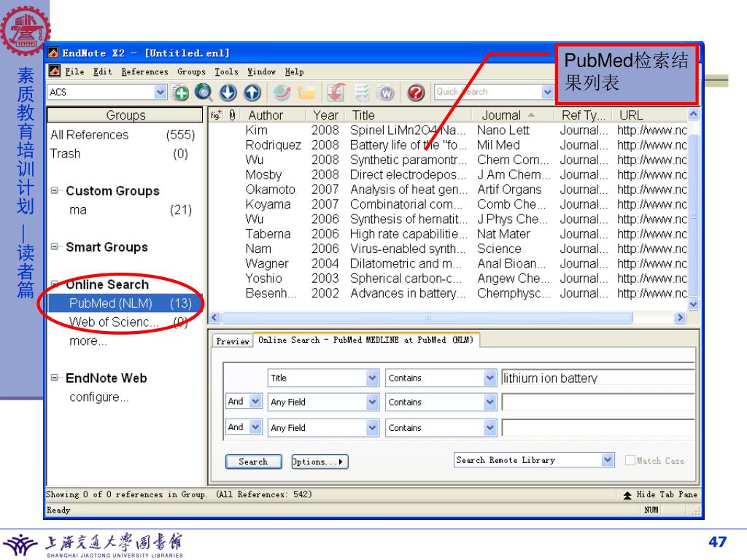747x560 pixels.
Task: Open the Groups menu
Action: coord(191,71)
